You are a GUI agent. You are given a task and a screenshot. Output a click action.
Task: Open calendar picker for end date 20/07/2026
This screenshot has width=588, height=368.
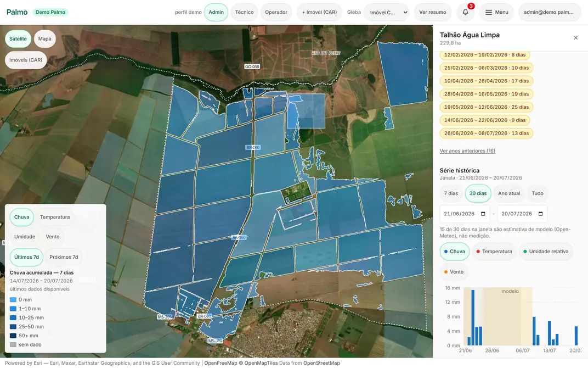click(540, 214)
